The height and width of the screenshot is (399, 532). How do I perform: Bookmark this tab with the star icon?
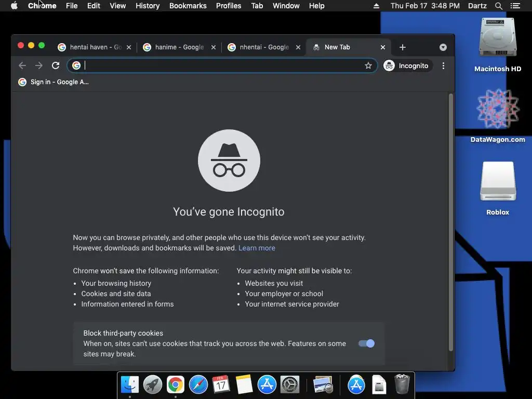coord(368,65)
